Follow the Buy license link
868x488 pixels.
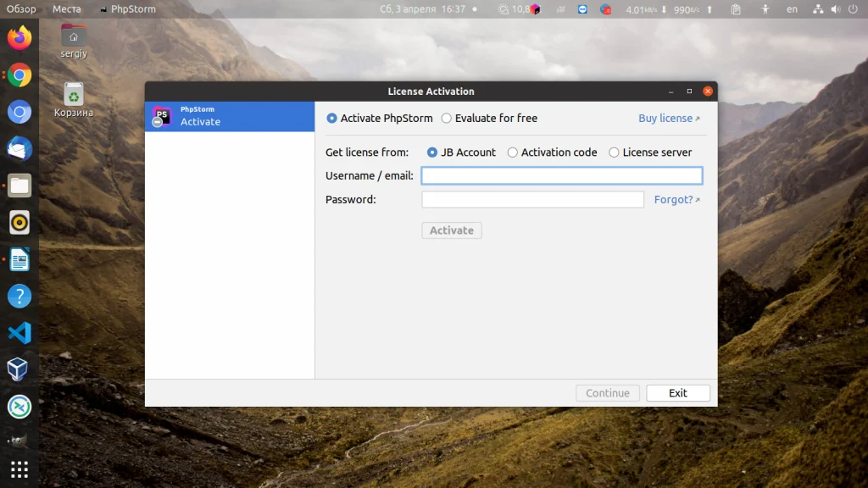666,118
